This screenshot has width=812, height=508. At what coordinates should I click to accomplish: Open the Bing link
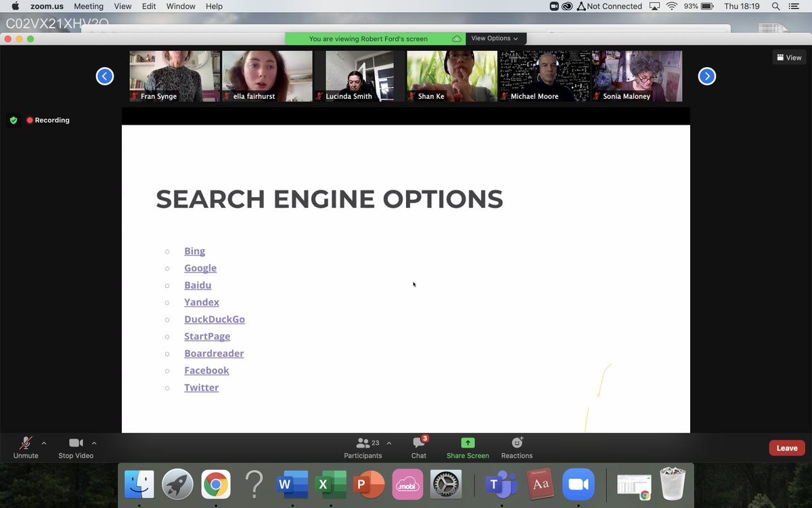pyautogui.click(x=195, y=251)
